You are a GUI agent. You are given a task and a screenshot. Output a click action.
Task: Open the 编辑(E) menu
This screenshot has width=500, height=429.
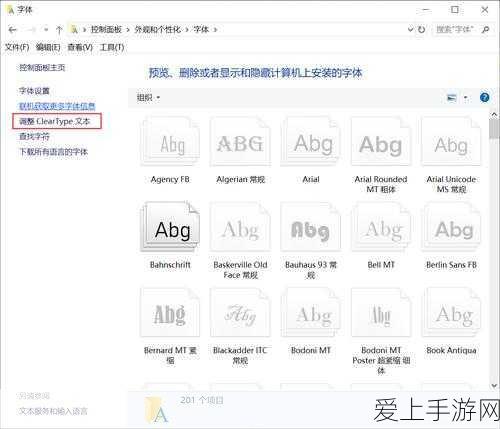click(x=48, y=47)
